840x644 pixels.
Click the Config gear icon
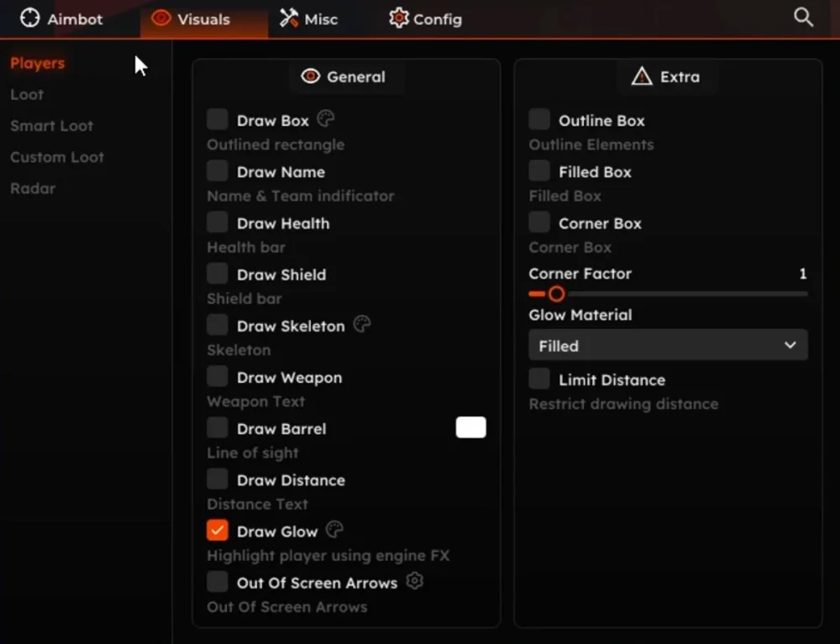[399, 18]
